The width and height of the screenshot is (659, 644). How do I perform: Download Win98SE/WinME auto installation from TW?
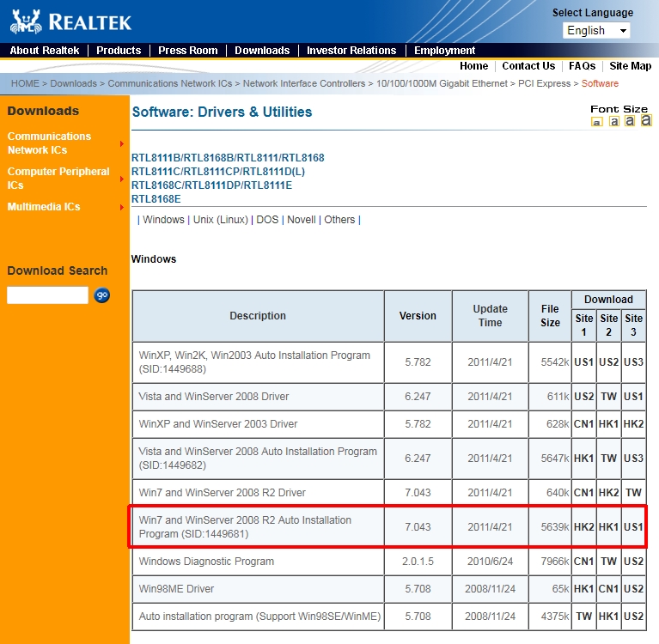click(583, 617)
